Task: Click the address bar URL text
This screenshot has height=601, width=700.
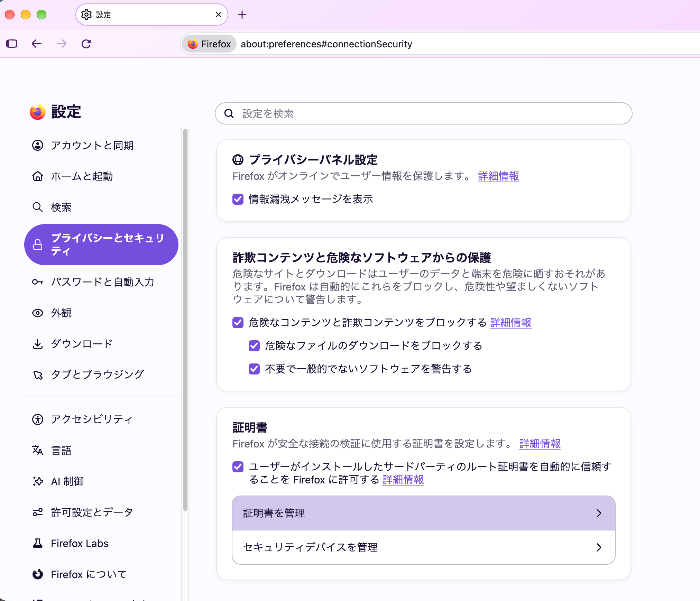Action: click(326, 44)
